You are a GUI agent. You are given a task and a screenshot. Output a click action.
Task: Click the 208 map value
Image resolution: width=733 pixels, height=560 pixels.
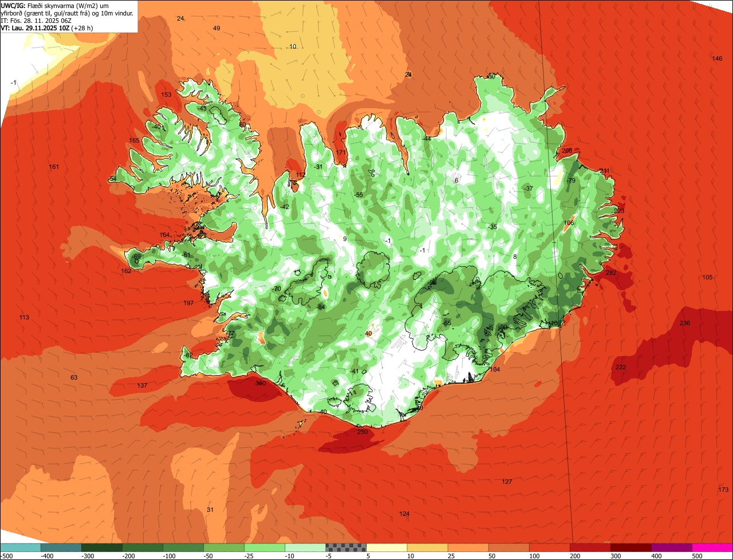tap(567, 151)
